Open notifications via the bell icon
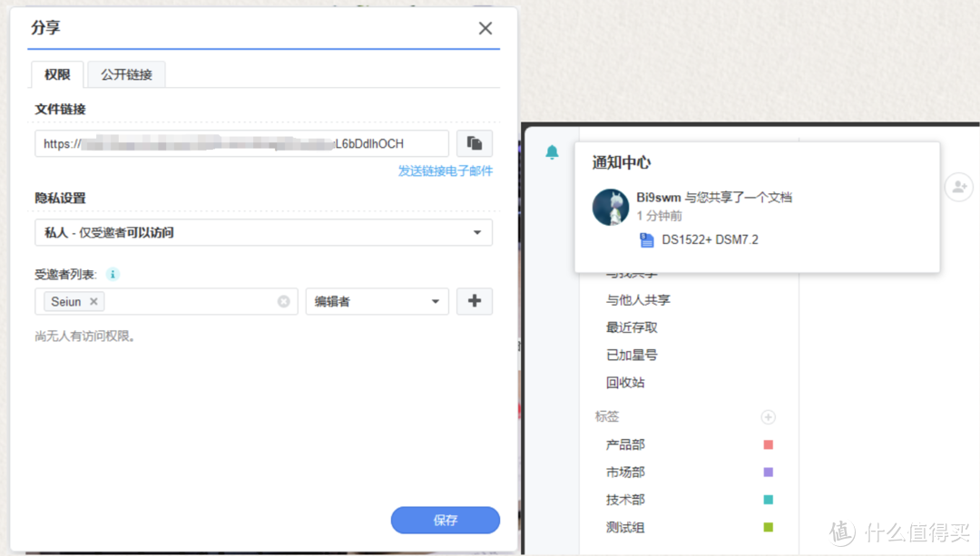 coord(552,152)
